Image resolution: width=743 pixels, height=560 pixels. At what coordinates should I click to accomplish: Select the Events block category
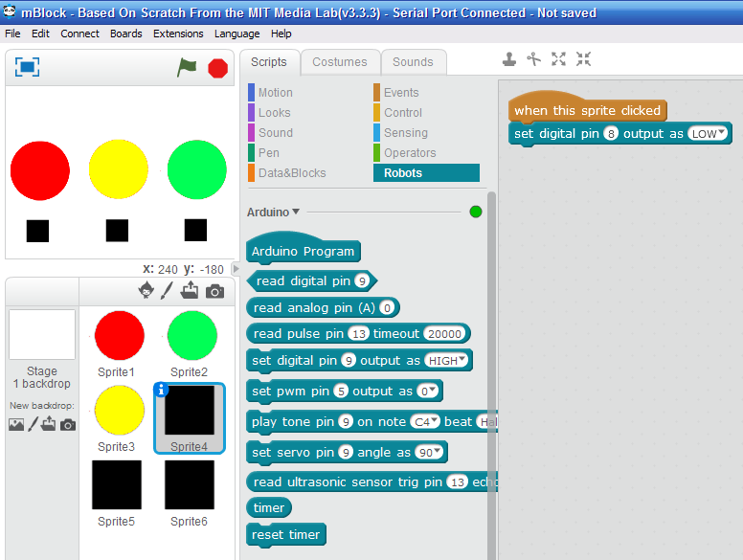click(x=396, y=93)
